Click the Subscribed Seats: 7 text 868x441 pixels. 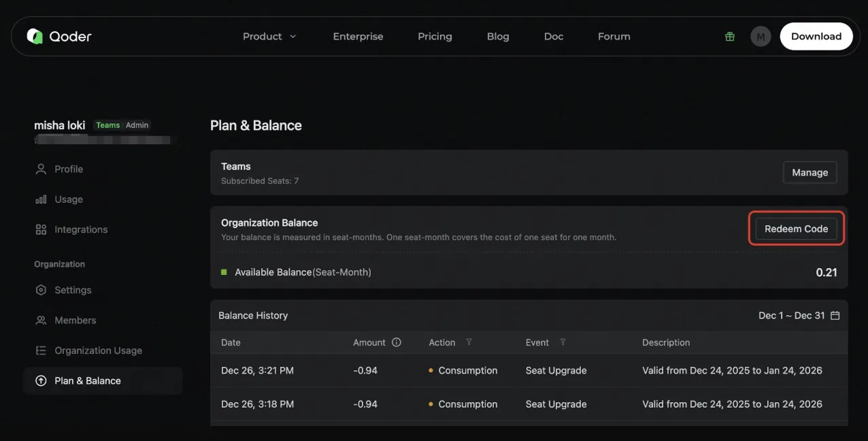coord(260,181)
